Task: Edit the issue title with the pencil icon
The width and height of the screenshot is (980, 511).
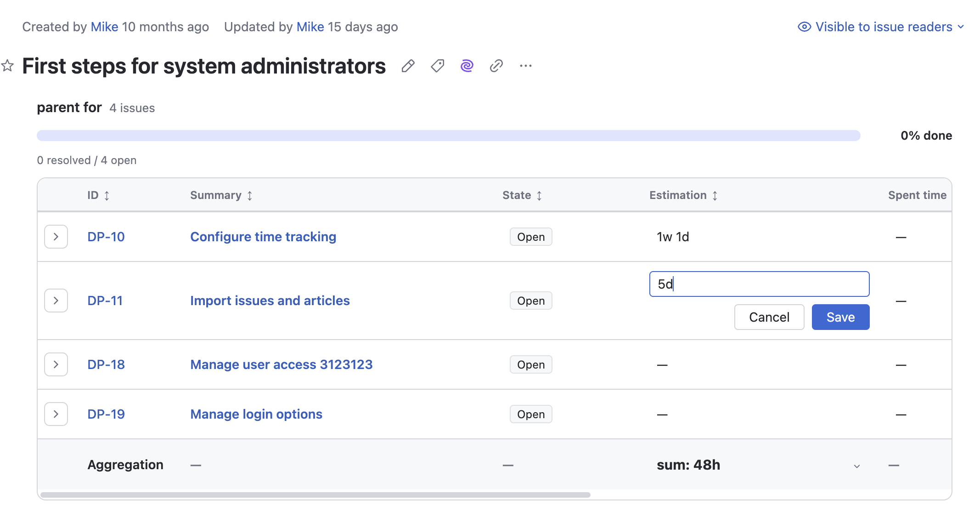Action: 408,66
